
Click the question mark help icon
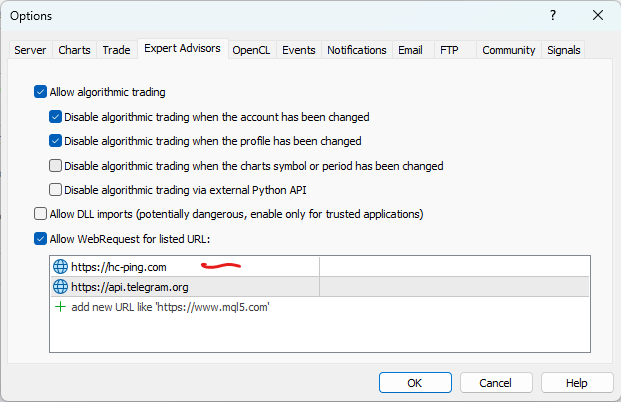pos(552,16)
